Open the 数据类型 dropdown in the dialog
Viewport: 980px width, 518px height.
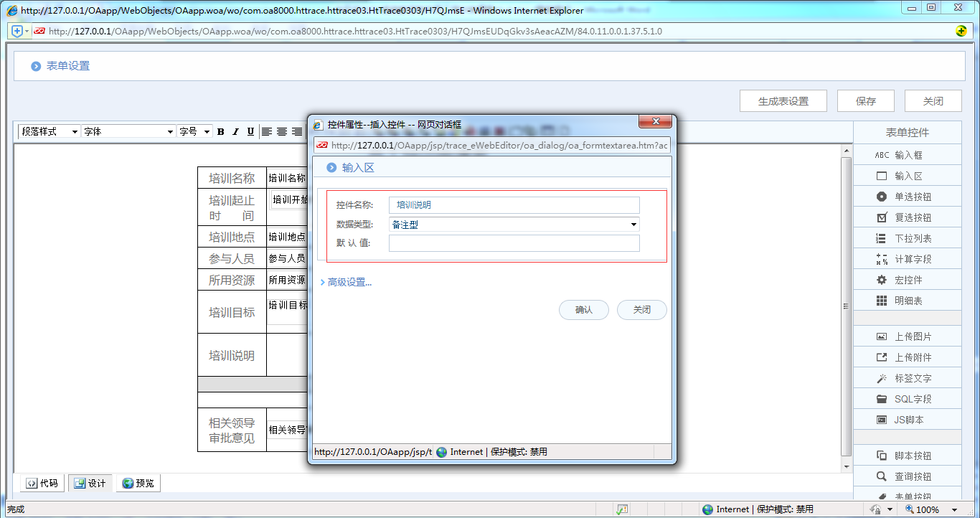tap(632, 224)
